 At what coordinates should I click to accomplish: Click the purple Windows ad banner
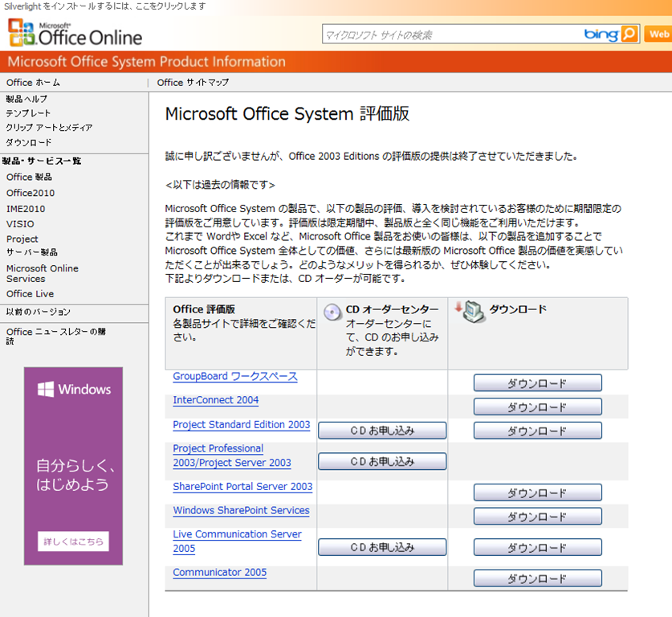tap(73, 466)
